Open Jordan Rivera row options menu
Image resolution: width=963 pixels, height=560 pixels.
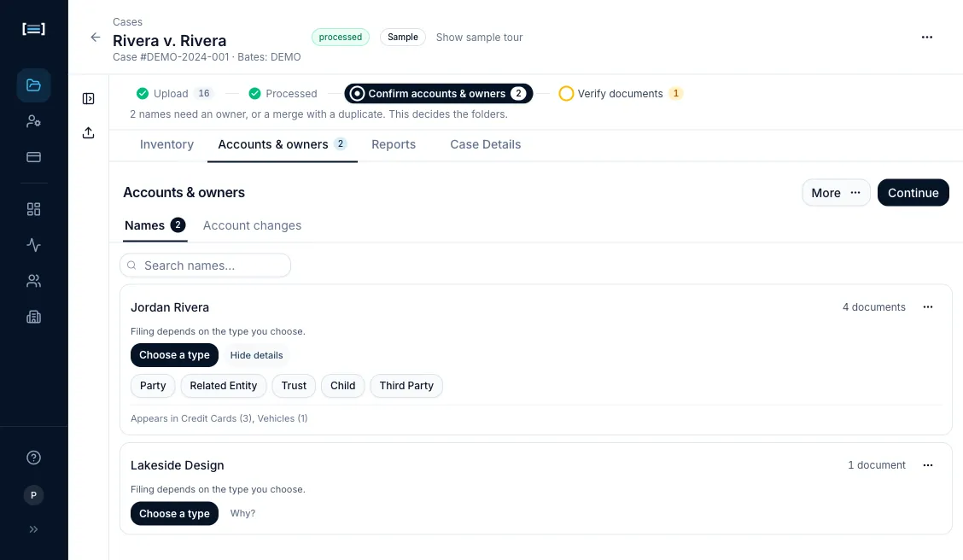point(927,307)
